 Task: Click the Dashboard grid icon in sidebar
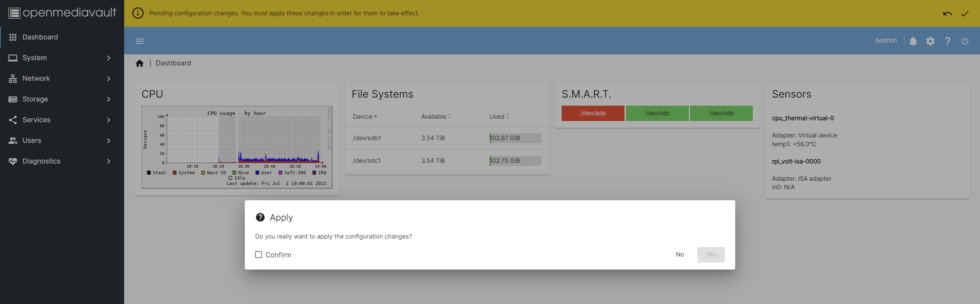(13, 37)
